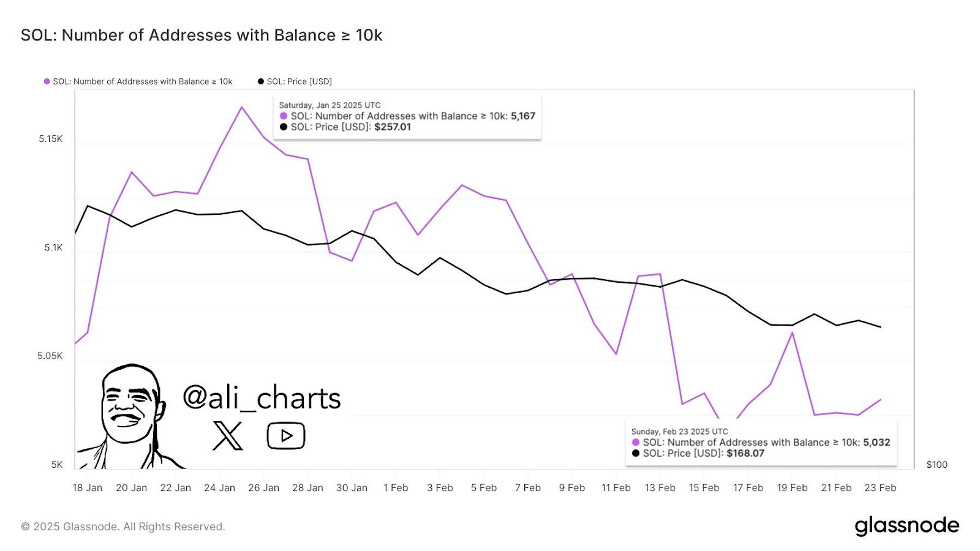This screenshot has width=980, height=551.
Task: Click the purple legend marker dot
Action: pyautogui.click(x=47, y=81)
